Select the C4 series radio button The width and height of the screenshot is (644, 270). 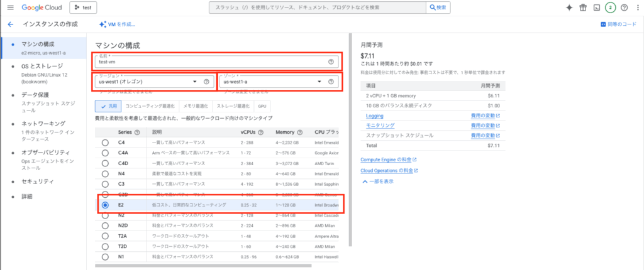pos(105,143)
